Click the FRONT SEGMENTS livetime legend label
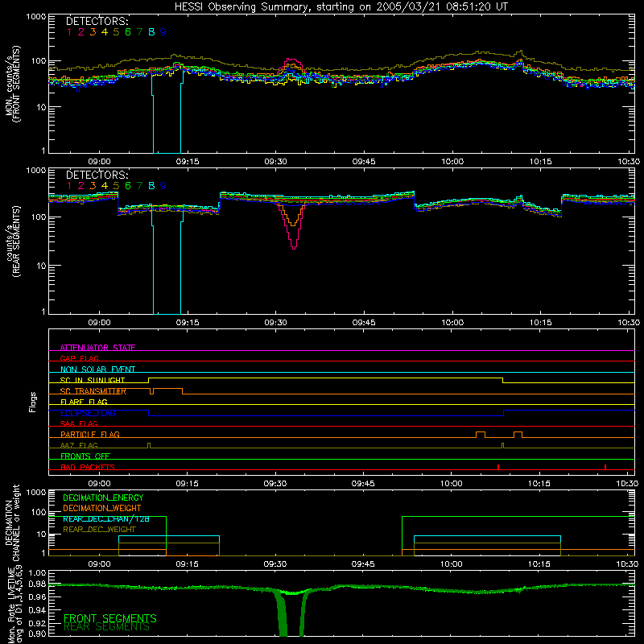Screen dimensions: 644x644 tap(110, 618)
